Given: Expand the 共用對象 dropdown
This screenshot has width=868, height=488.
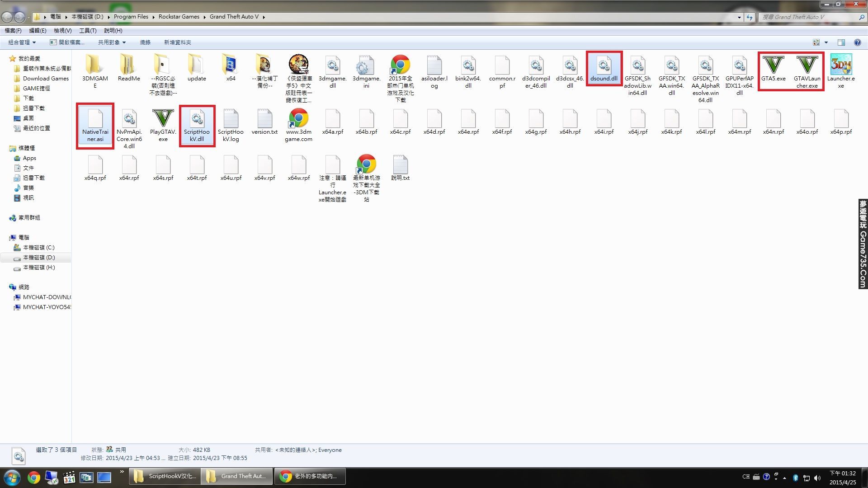Looking at the screenshot, I should click(x=112, y=42).
